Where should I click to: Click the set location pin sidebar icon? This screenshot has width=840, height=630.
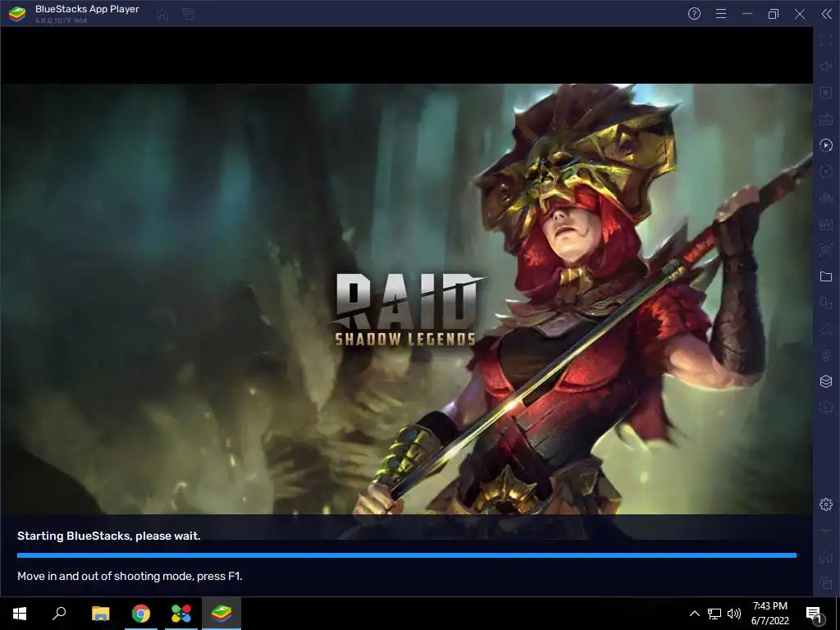pyautogui.click(x=826, y=355)
